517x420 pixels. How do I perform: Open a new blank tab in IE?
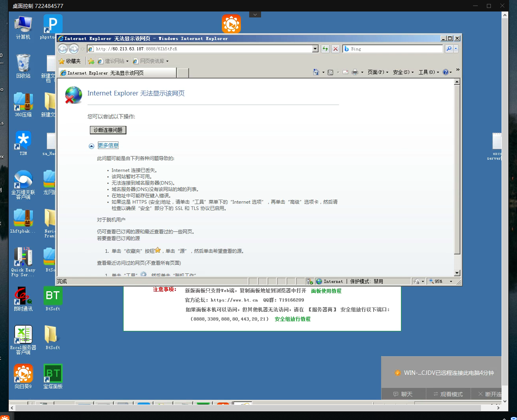(x=183, y=73)
